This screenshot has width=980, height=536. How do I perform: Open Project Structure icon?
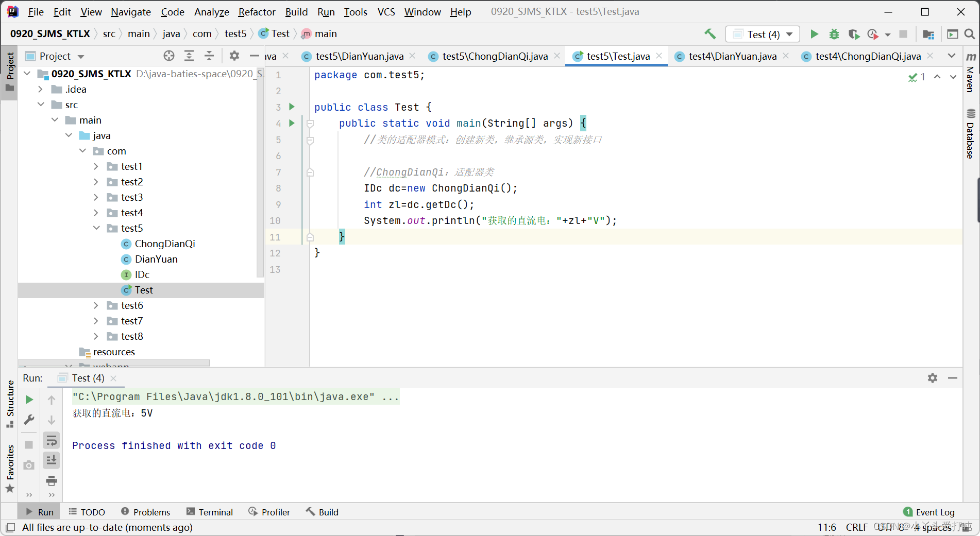(x=928, y=34)
